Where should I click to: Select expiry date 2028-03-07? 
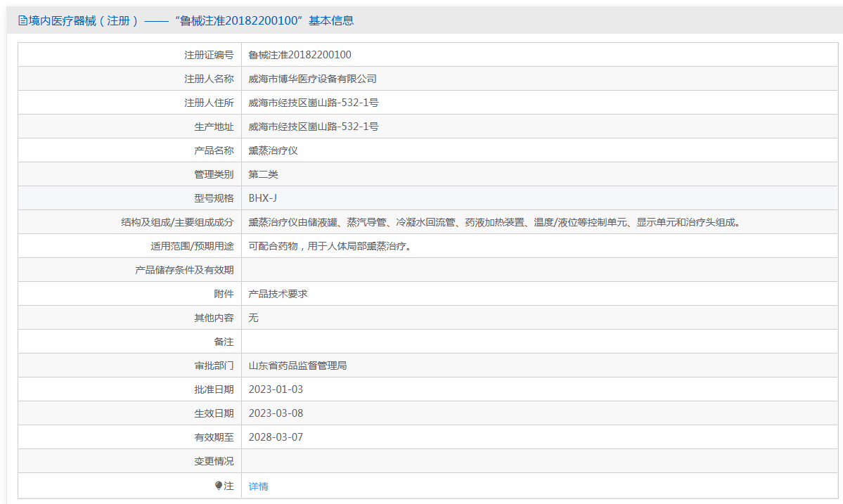(x=276, y=437)
